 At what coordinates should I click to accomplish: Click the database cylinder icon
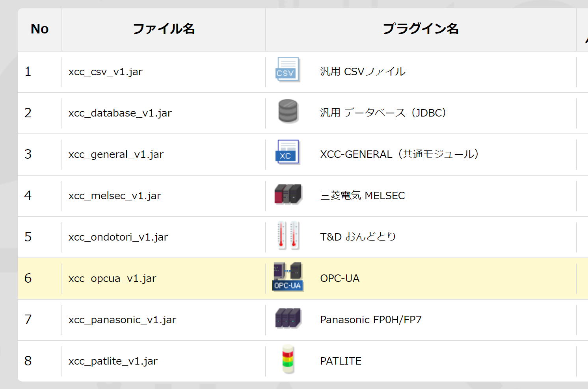point(288,111)
